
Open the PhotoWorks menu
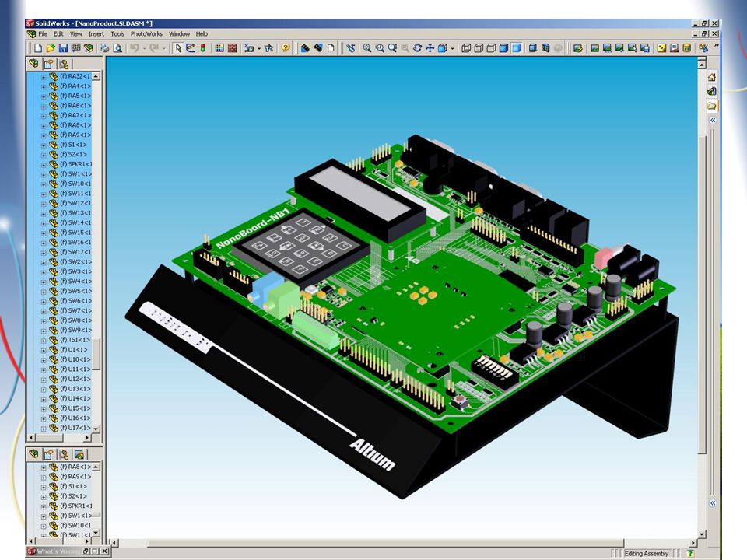147,34
